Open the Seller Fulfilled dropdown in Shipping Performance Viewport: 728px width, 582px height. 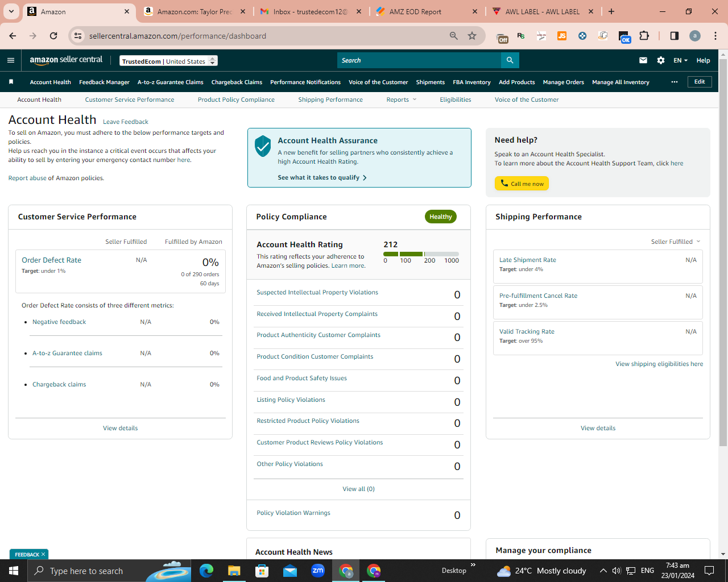coord(676,242)
